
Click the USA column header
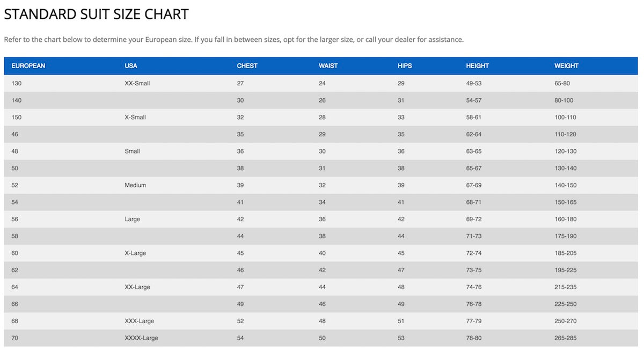[x=131, y=66]
